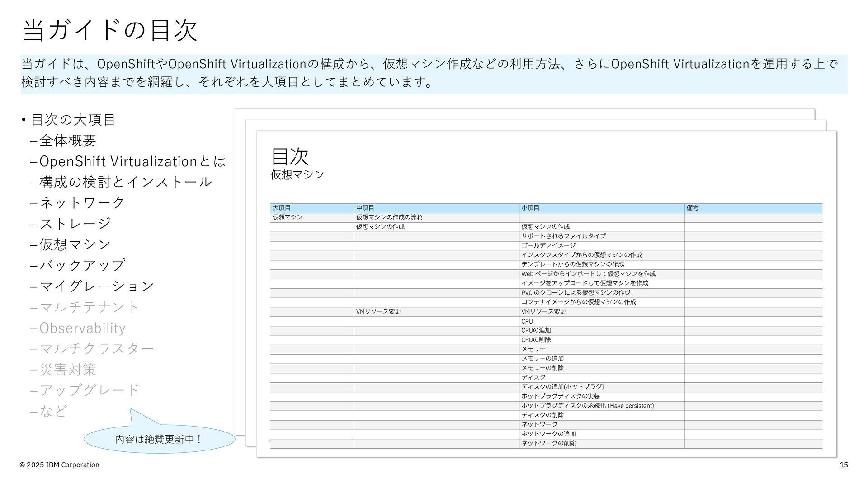Viewport: 868px width, 488px height.
Task: Click the grayed Observability item
Action: pos(82,328)
